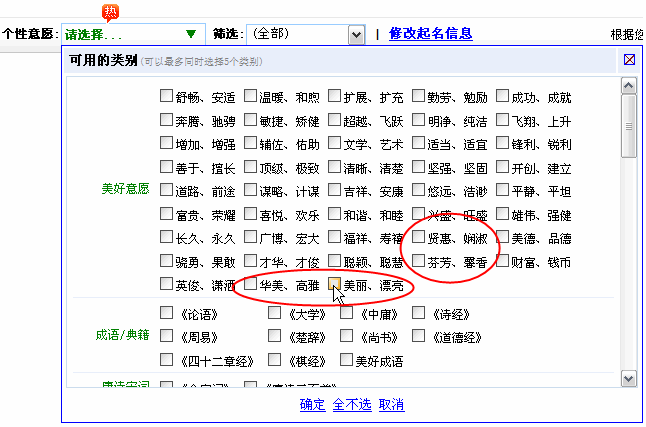
Task: Click the scrollbar down arrow button
Action: [x=628, y=379]
